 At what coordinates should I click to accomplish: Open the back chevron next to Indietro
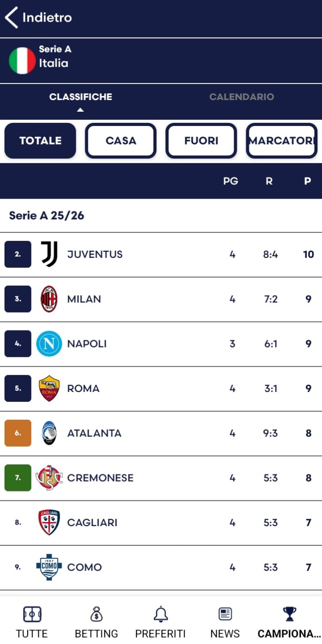tap(11, 18)
